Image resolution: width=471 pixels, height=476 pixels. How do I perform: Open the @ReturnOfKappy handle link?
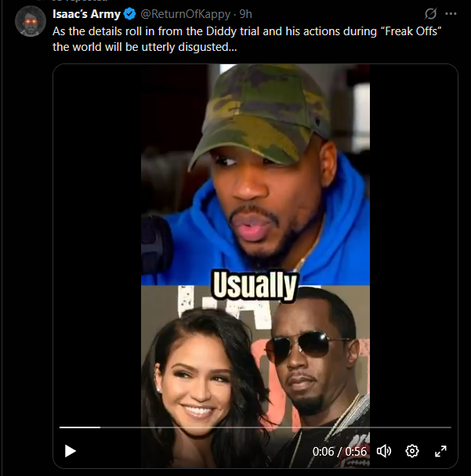pyautogui.click(x=186, y=14)
